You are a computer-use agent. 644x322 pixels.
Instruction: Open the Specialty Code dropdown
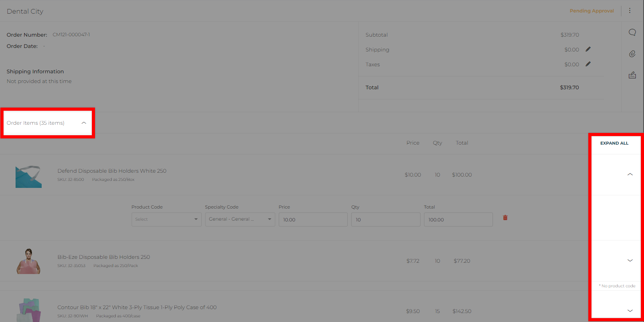[240, 219]
